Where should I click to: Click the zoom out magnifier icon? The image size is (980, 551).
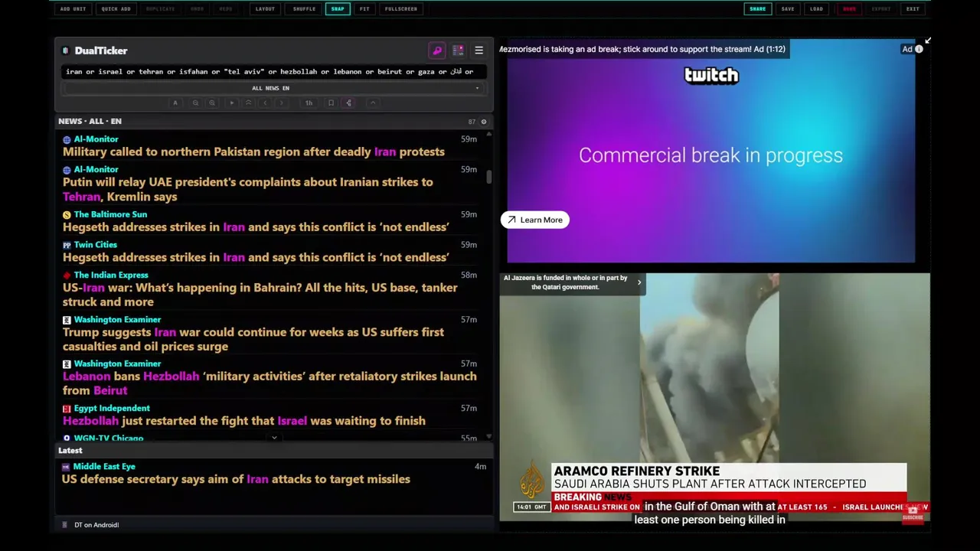tap(195, 103)
